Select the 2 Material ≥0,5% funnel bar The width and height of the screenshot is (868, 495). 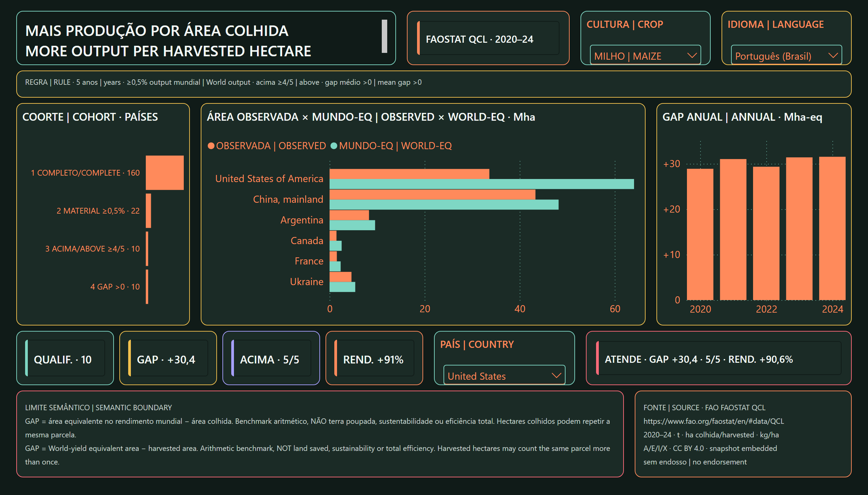[148, 211]
